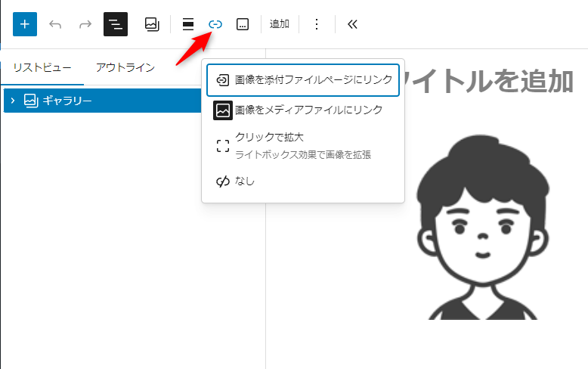The image size is (588, 369).
Task: Select the ギャラリー block in list
Action: click(68, 100)
